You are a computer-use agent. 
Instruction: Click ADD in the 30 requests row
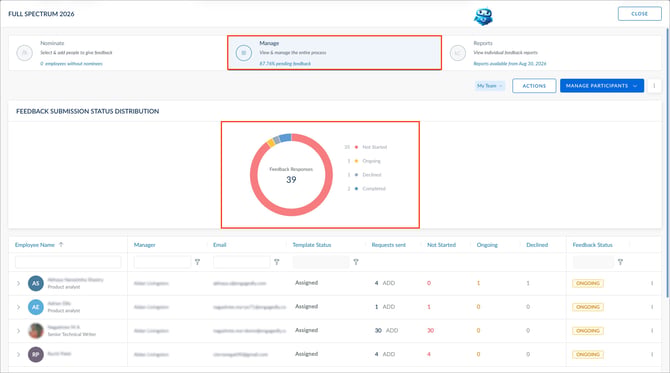[x=392, y=330]
